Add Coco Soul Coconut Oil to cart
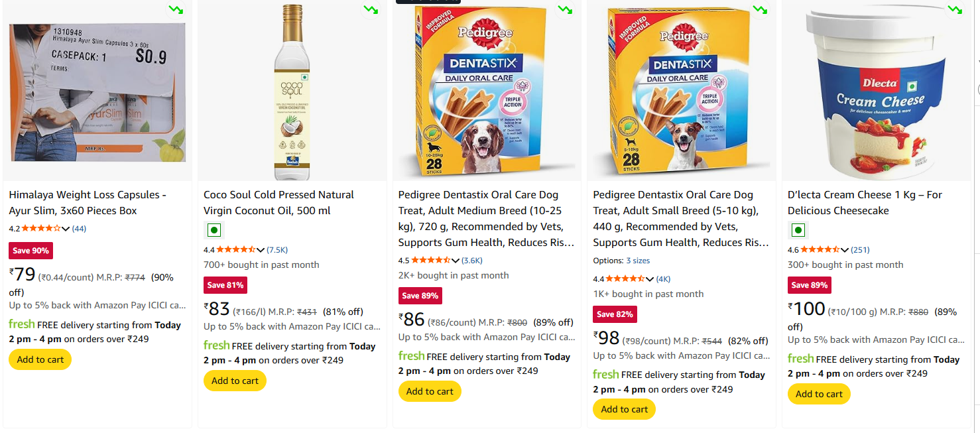 coord(235,381)
